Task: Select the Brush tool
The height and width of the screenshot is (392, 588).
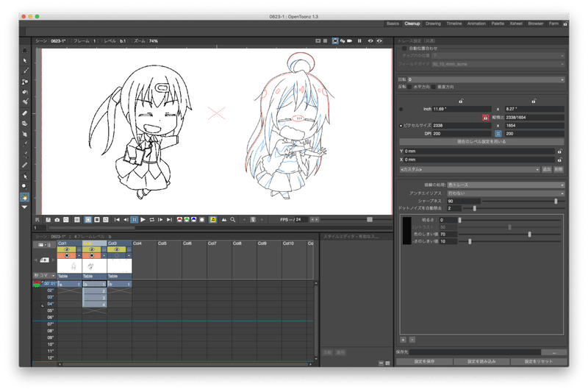Action: click(x=25, y=71)
